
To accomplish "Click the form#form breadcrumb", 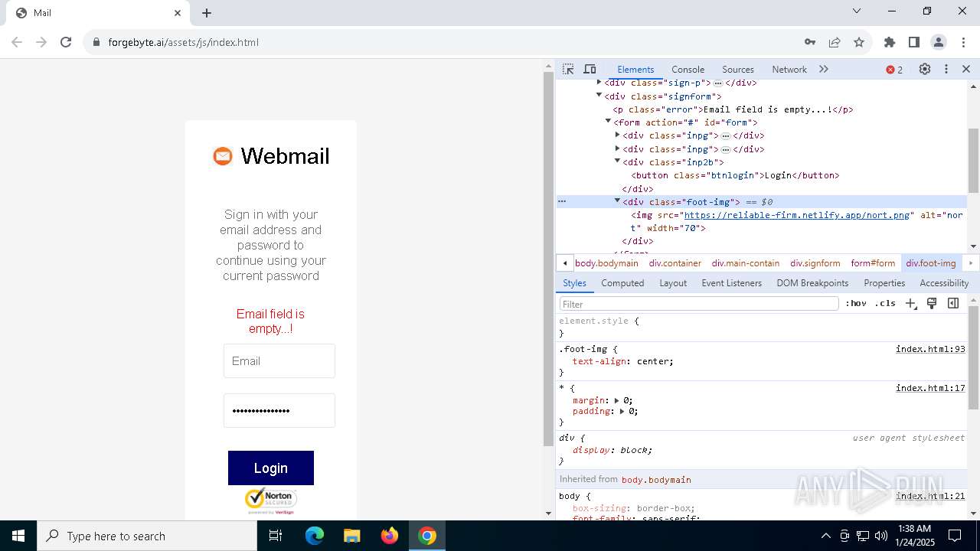I will [x=873, y=263].
